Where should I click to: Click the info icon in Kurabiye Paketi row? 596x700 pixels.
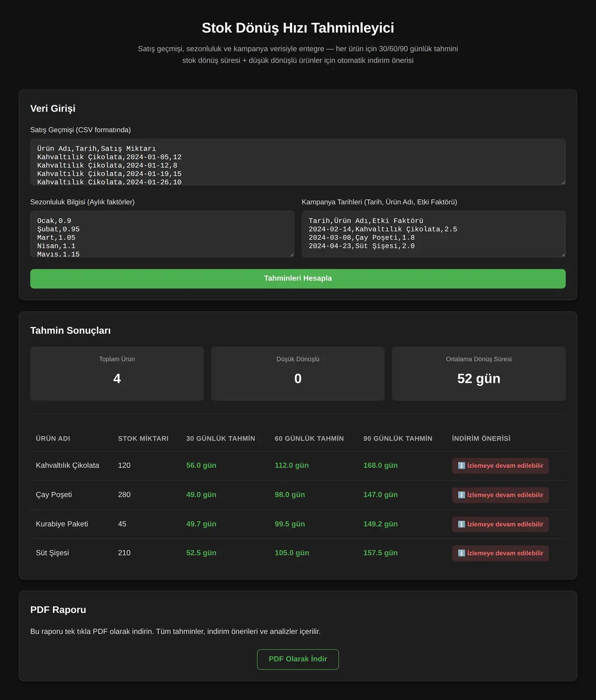461,524
